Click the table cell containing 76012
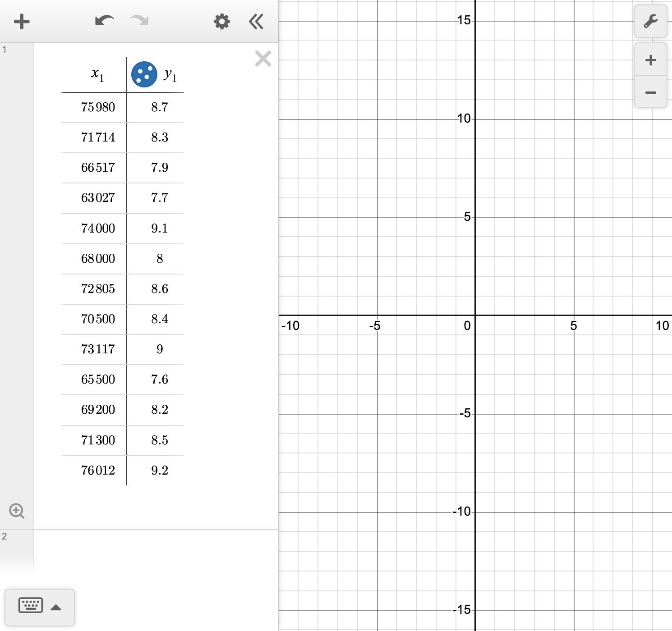Viewport: 672px width, 631px height. 98,470
